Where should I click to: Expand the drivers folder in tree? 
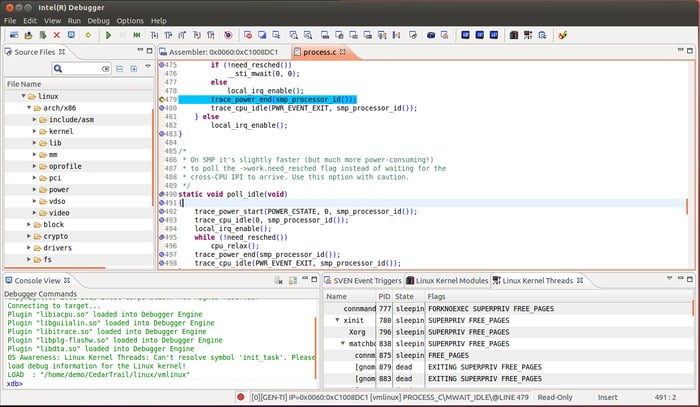tap(29, 248)
